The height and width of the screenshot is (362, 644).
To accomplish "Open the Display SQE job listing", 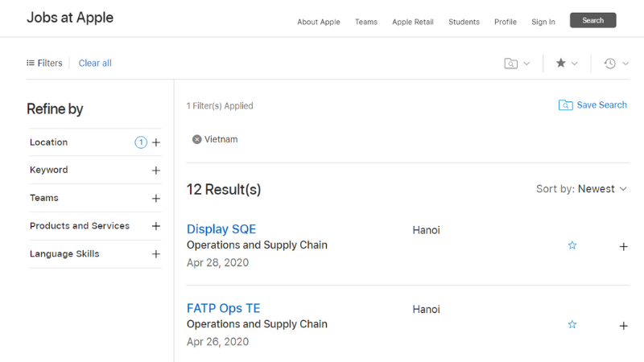I will [x=221, y=229].
